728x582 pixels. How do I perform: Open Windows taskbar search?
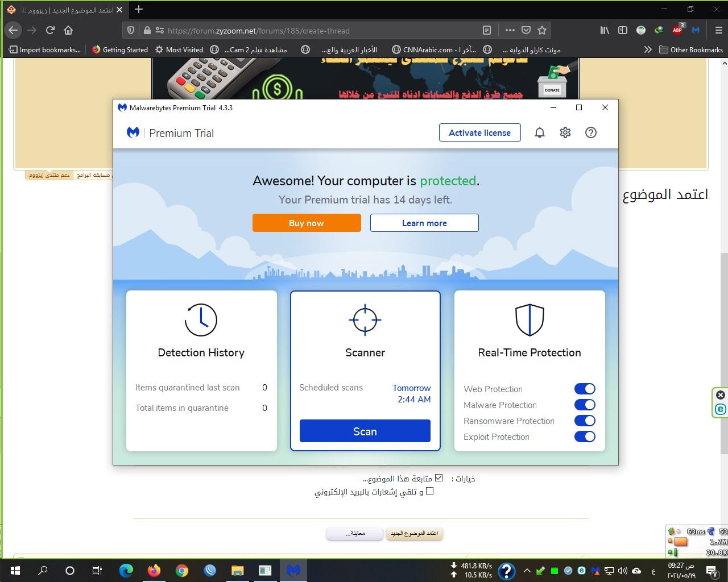(43, 570)
